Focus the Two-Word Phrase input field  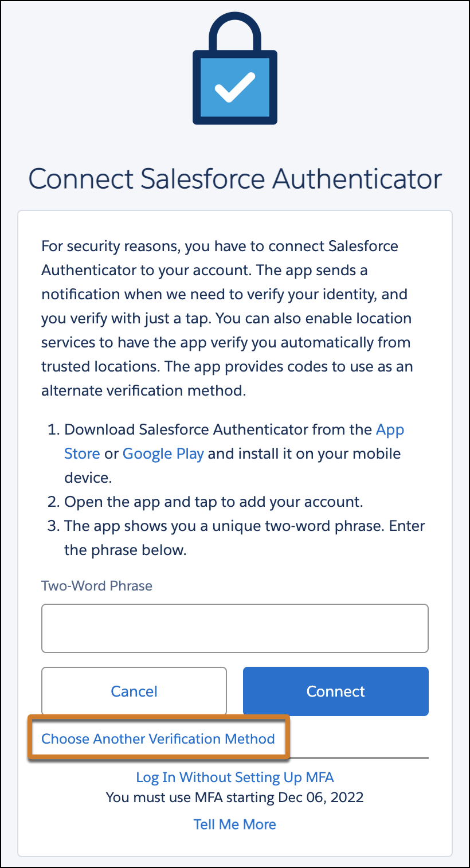click(x=235, y=628)
